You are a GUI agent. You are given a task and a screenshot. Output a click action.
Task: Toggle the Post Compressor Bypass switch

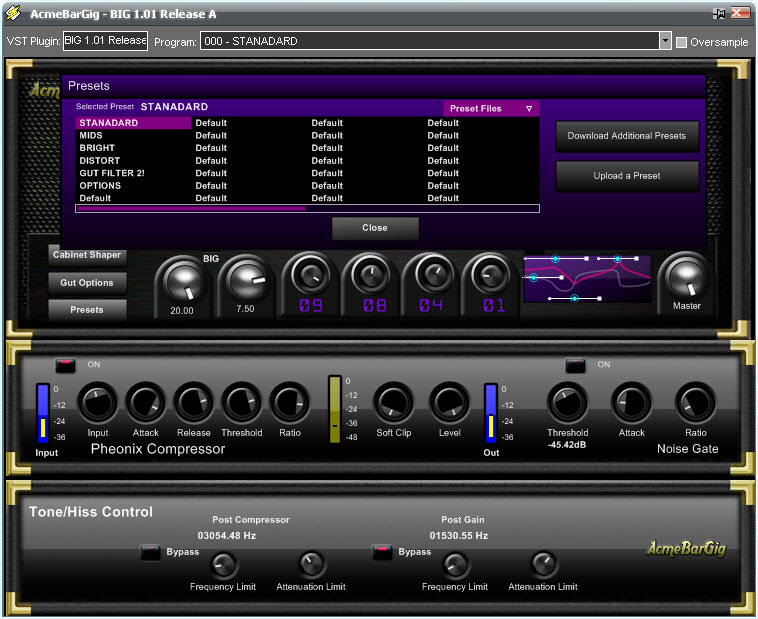click(x=150, y=552)
